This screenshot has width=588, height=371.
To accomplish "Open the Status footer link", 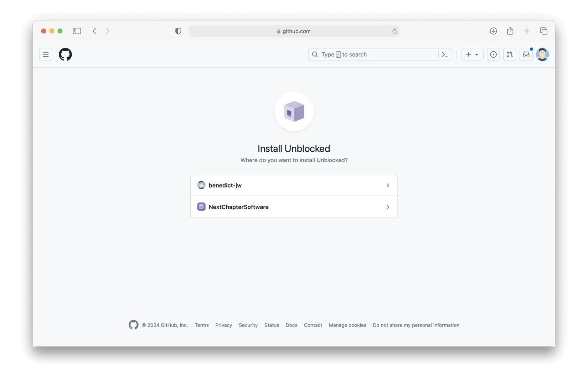I will click(x=272, y=325).
